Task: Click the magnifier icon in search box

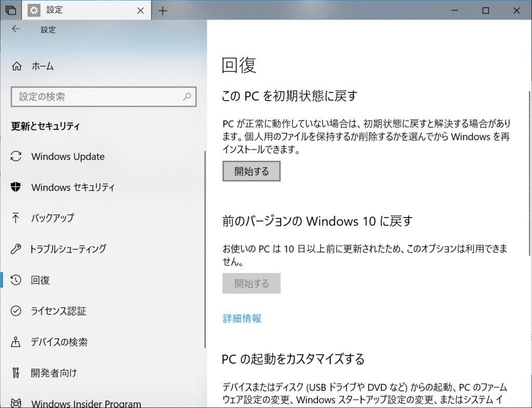Action: [x=187, y=97]
